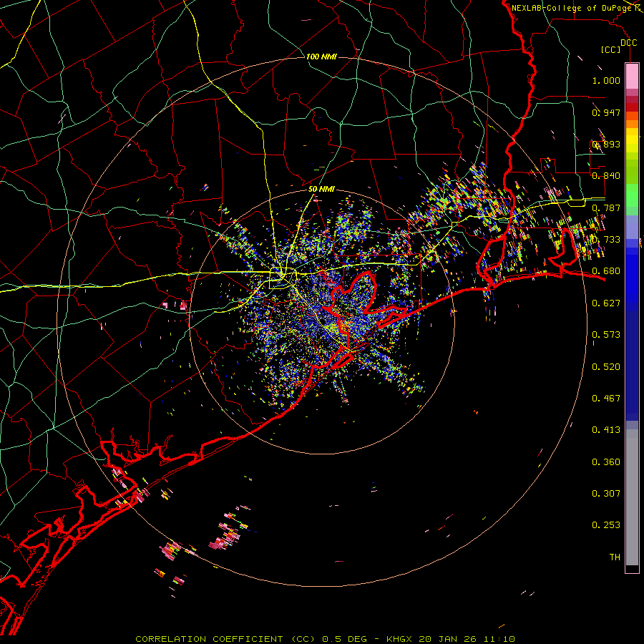Image resolution: width=644 pixels, height=644 pixels.
Task: Click the 0.573 legend value
Action: click(606, 335)
